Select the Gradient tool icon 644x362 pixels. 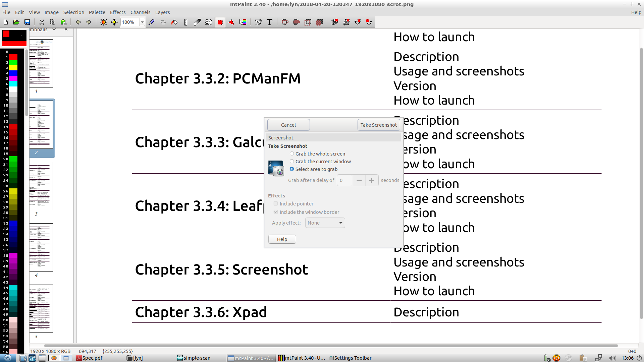pos(243,22)
